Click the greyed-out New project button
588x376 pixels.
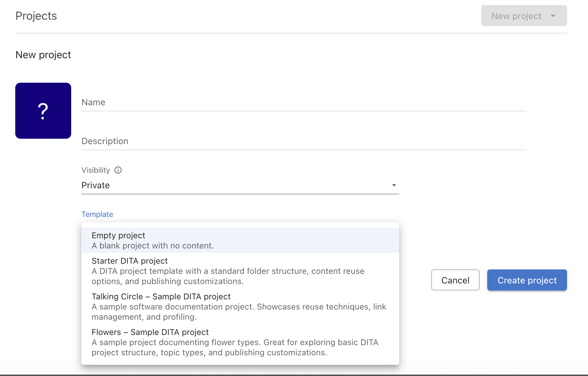click(516, 16)
